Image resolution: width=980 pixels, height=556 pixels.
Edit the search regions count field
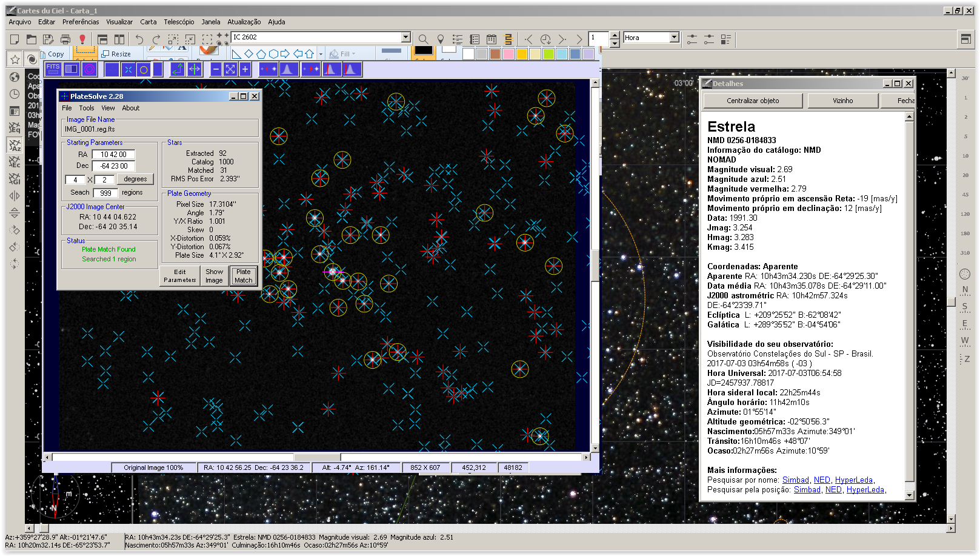coord(105,193)
